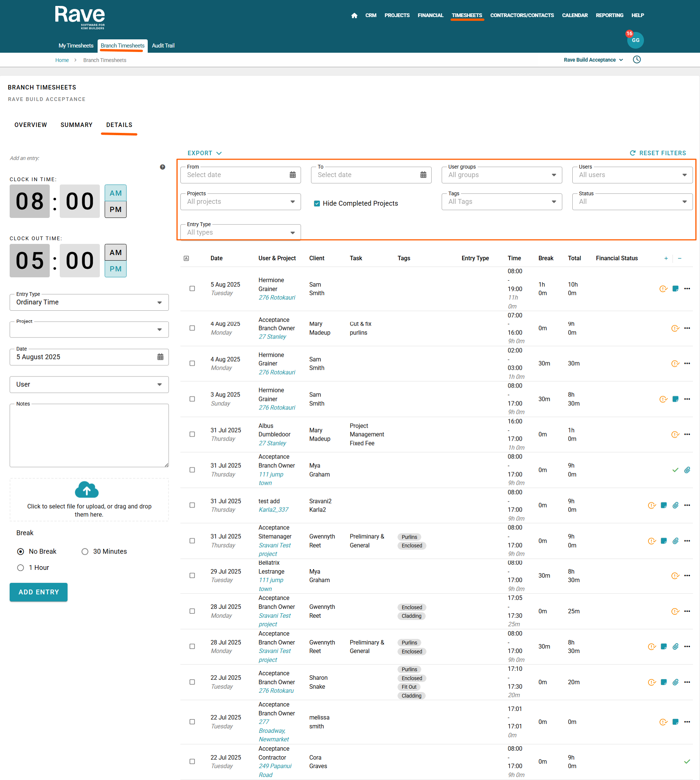Open Ordinary Time entry type dropdown

coord(89,303)
